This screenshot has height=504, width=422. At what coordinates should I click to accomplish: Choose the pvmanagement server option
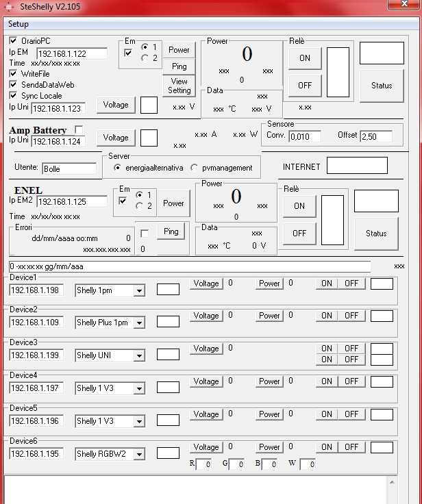(195, 168)
